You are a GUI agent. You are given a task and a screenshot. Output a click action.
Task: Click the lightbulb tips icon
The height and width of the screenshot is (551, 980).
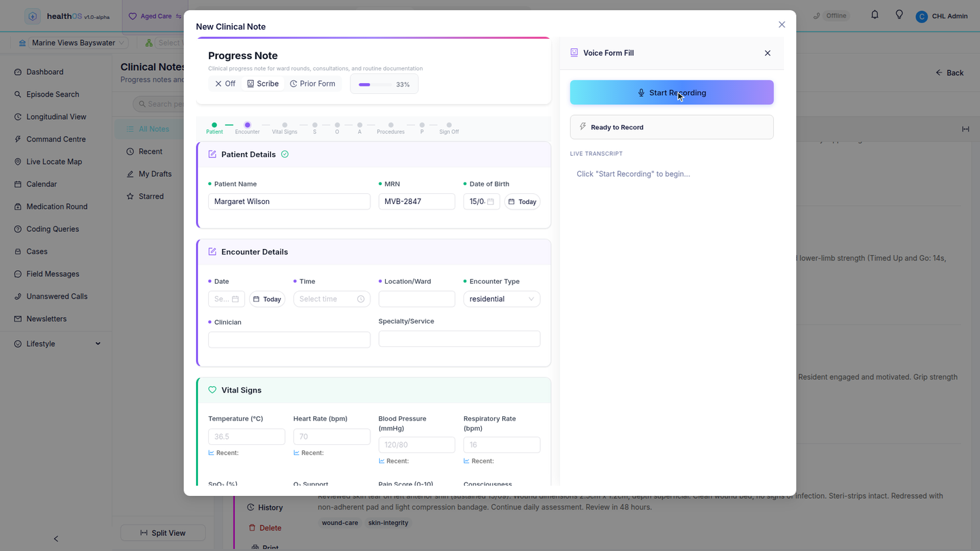click(899, 15)
